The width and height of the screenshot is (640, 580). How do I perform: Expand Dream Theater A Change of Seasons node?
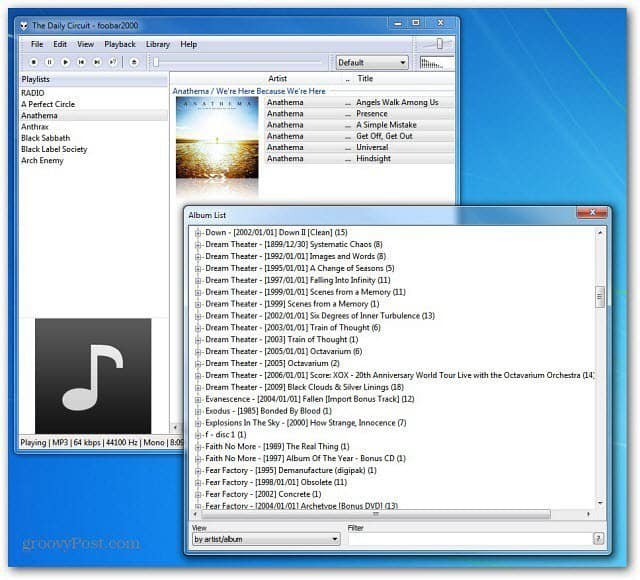coord(198,269)
